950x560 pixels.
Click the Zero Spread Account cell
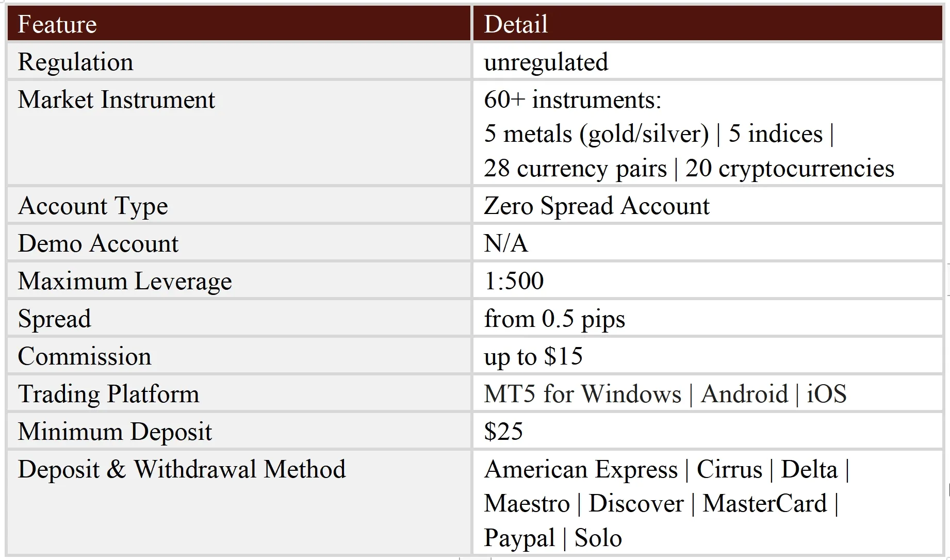click(x=708, y=205)
